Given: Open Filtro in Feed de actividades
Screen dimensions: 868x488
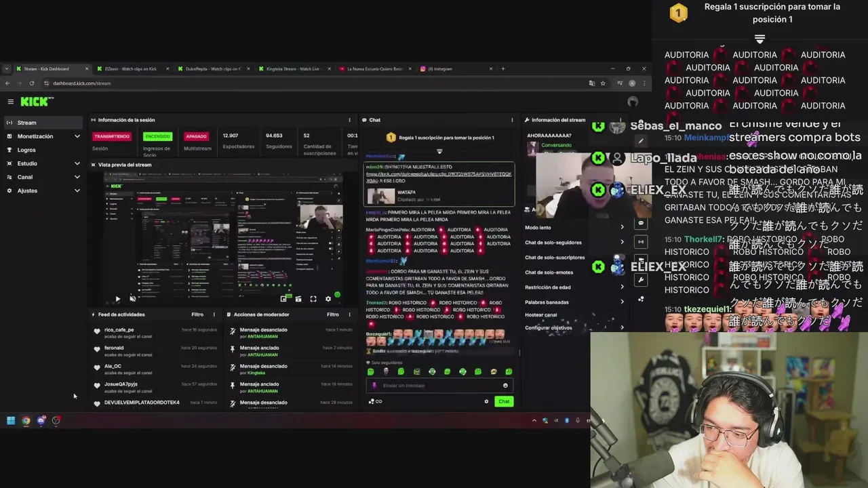Looking at the screenshot, I should (197, 314).
